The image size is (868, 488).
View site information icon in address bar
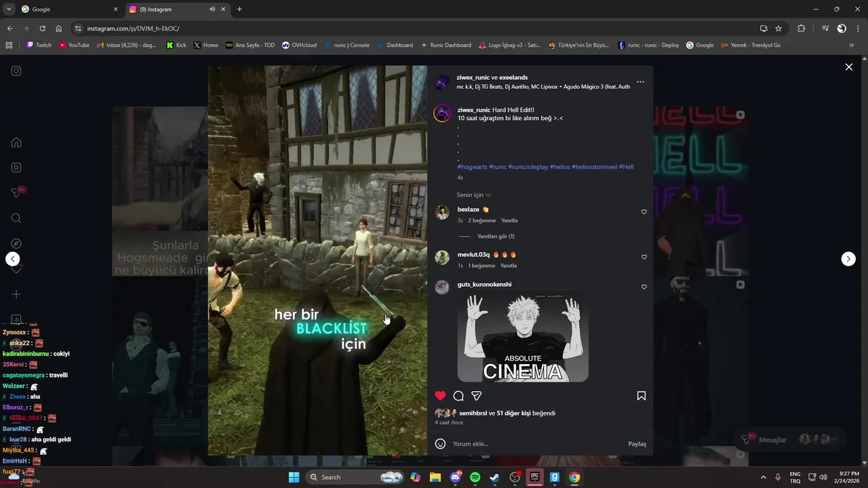(78, 28)
